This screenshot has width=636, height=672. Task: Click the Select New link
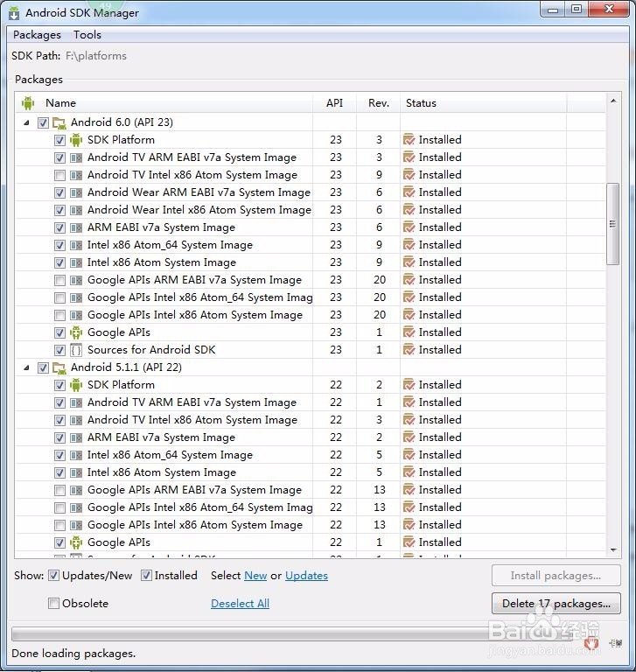pyautogui.click(x=255, y=576)
